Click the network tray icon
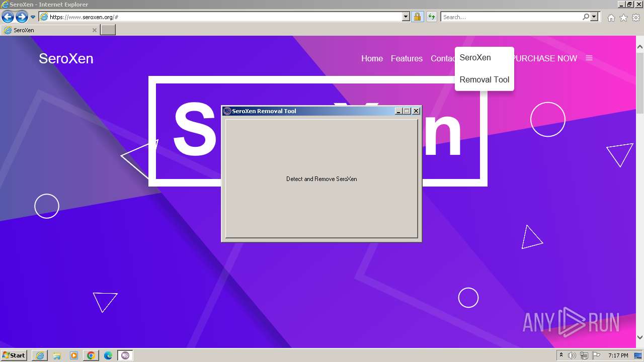 [584, 355]
